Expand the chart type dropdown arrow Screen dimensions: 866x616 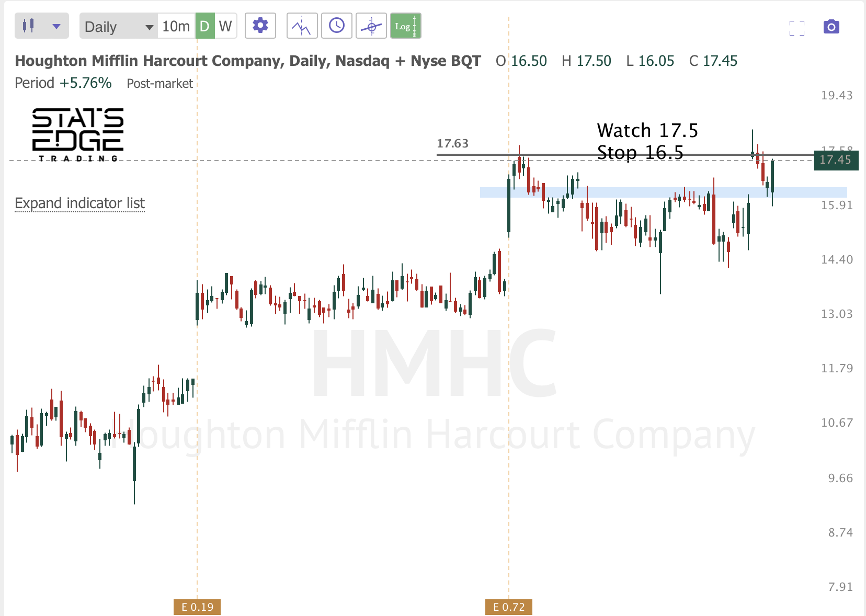pyautogui.click(x=54, y=25)
